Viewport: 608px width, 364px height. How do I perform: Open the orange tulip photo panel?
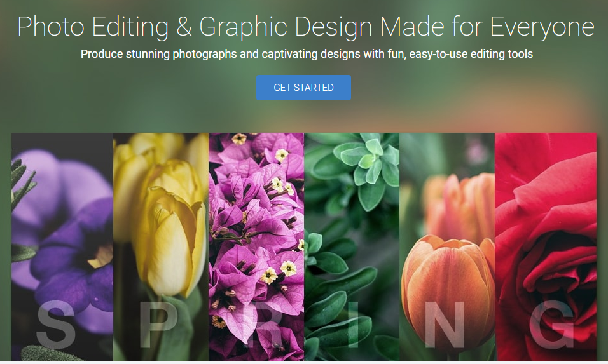447,247
